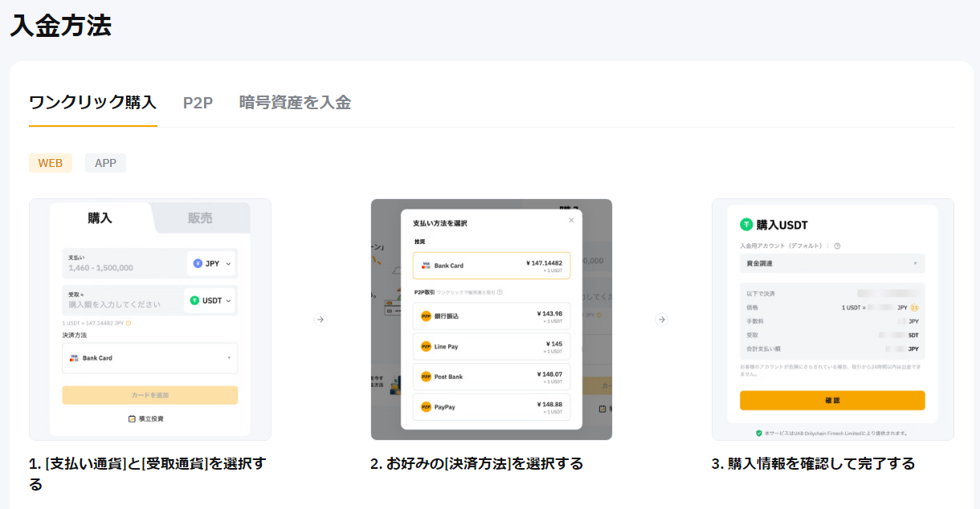The image size is (980, 509).
Task: Close the payment method selection dialog
Action: 571,220
